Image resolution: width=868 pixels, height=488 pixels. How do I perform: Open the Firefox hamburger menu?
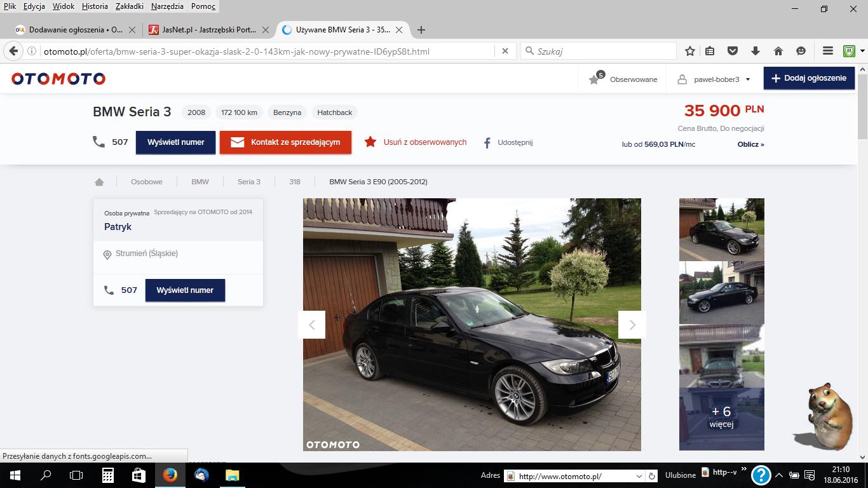(x=827, y=51)
